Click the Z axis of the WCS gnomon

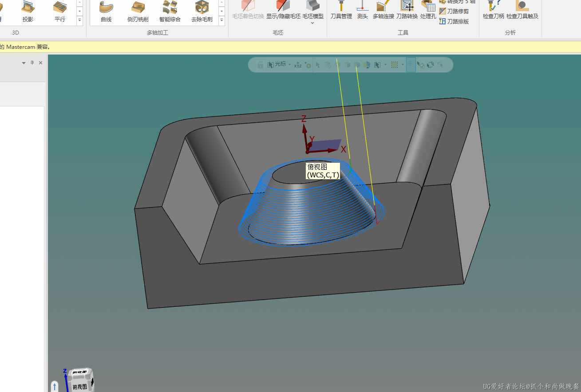(304, 134)
